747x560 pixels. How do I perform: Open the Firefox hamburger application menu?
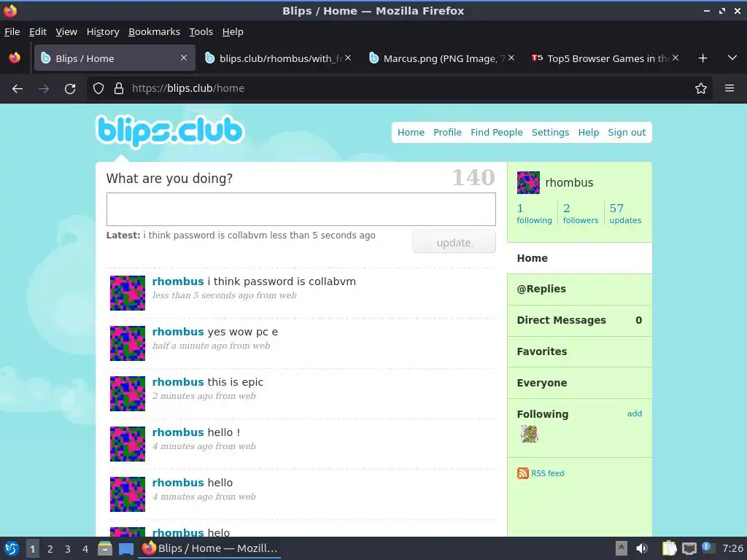(729, 88)
